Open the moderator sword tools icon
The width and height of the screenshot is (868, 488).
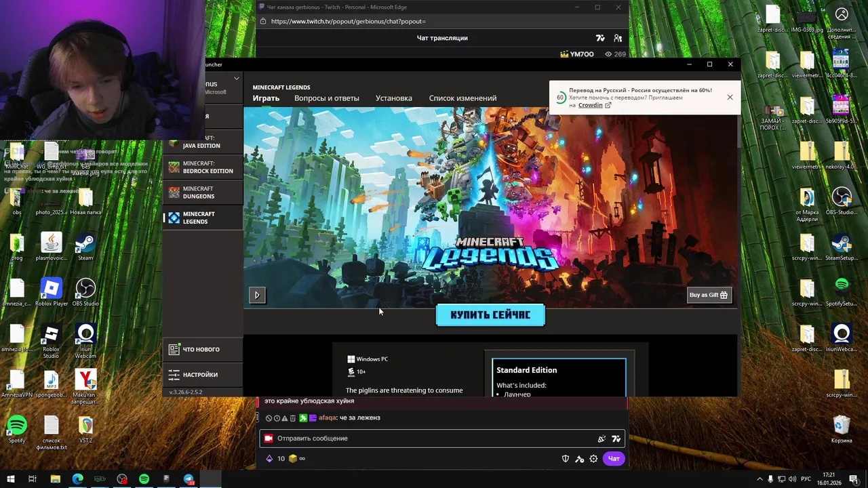click(579, 459)
